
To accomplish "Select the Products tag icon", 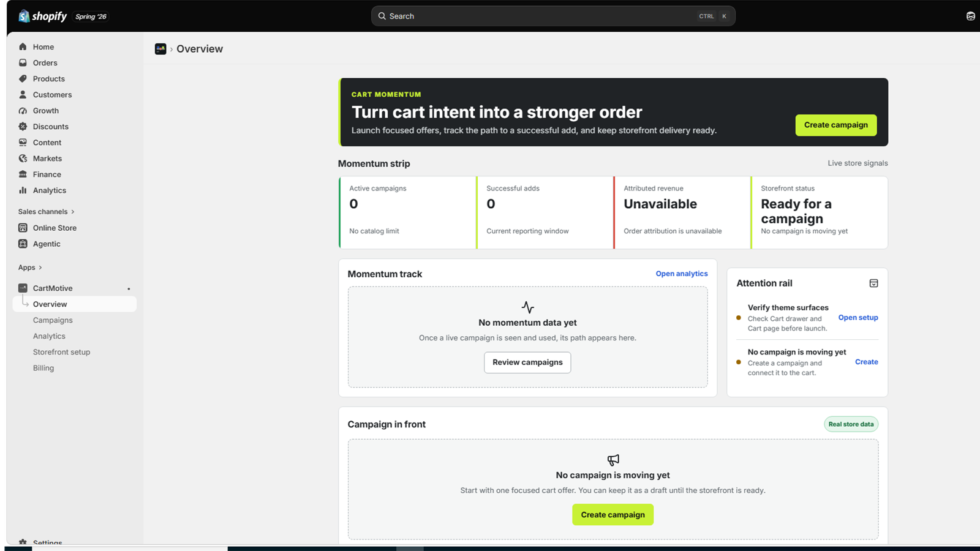I will [23, 78].
